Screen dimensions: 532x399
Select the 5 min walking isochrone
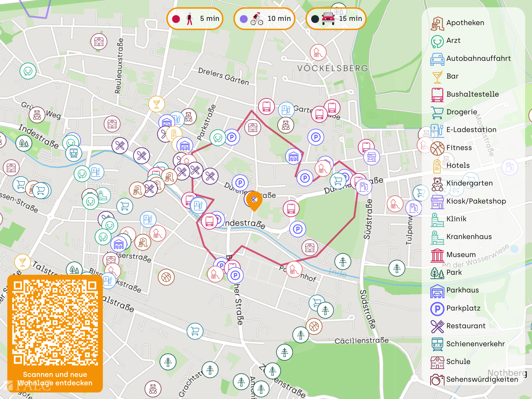[195, 19]
